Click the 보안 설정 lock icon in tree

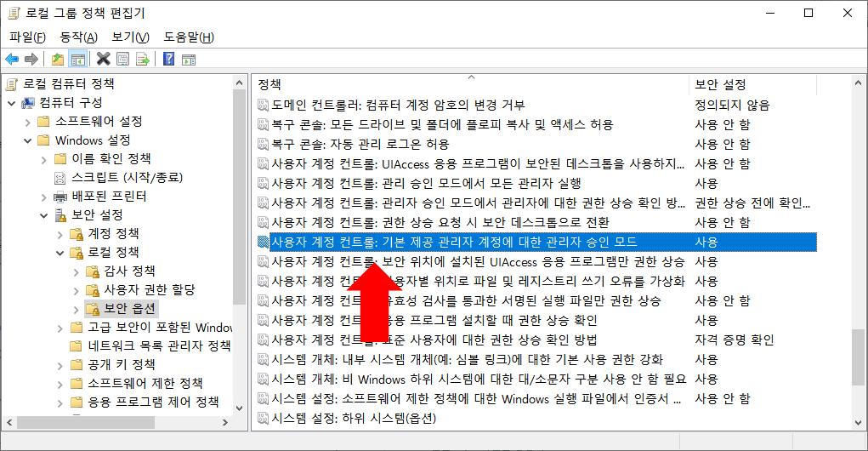[61, 215]
